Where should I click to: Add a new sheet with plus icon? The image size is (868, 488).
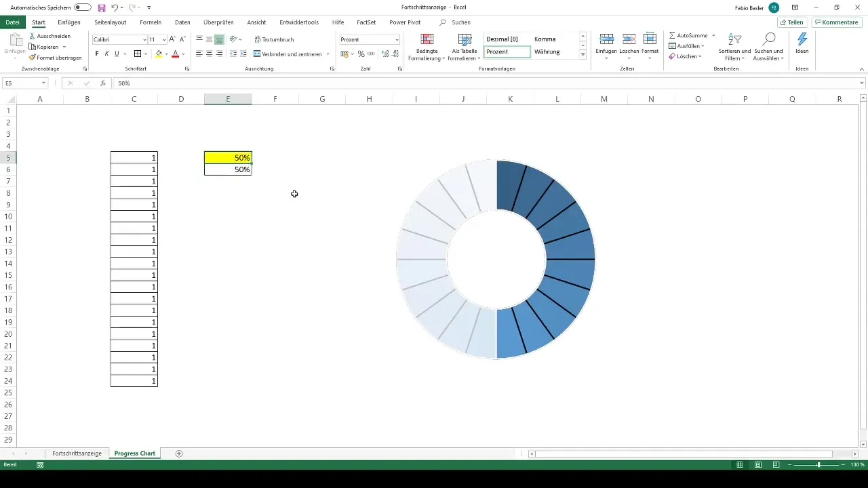179,453
